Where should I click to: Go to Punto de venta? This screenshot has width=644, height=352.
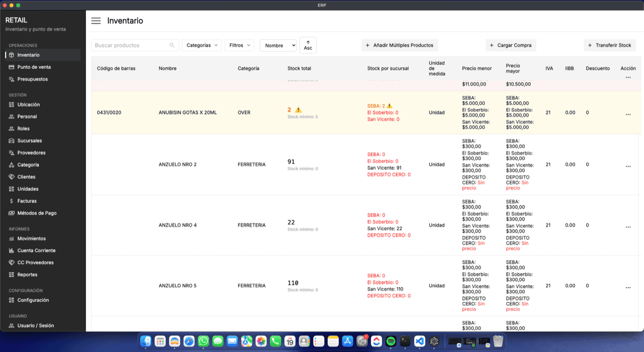click(x=34, y=67)
